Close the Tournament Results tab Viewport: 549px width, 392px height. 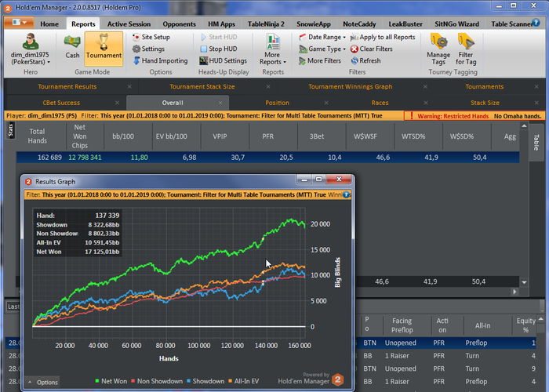[x=129, y=87]
